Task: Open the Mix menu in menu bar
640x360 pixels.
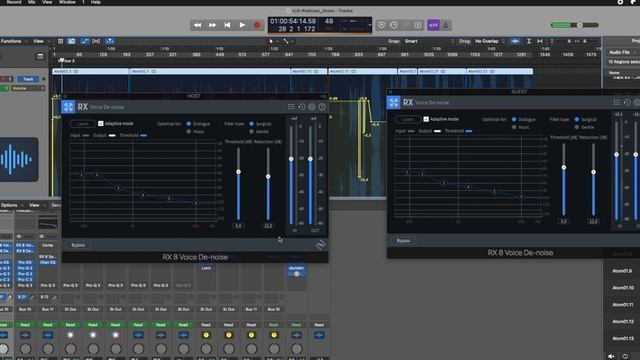Action: [x=31, y=2]
